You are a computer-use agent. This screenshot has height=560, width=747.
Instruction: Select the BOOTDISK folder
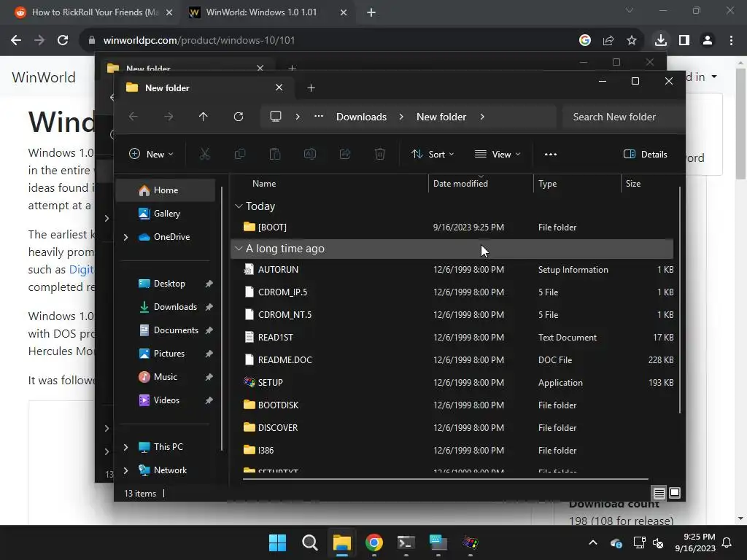click(452, 405)
